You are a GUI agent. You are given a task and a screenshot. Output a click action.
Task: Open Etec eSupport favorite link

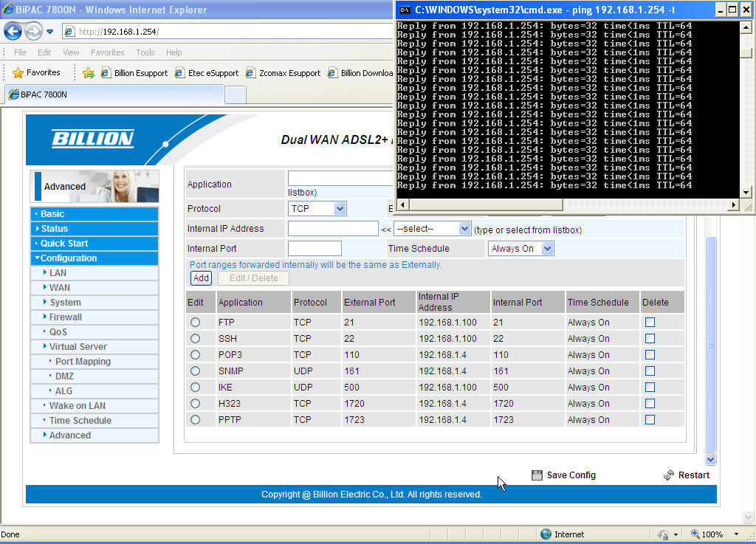pyautogui.click(x=207, y=73)
